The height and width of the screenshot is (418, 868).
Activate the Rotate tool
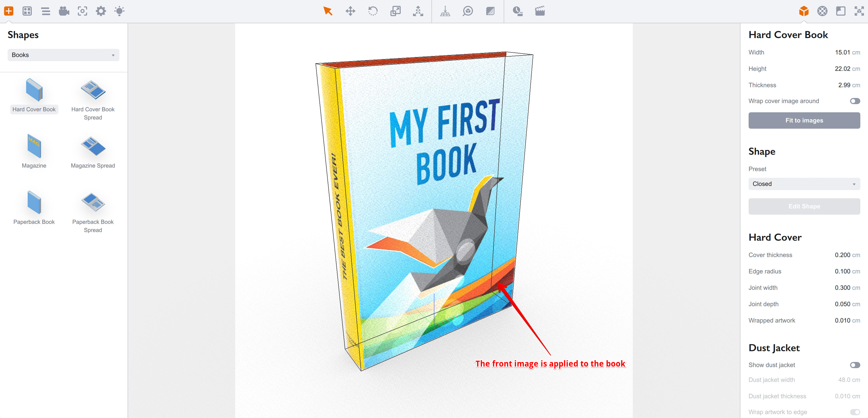[373, 11]
